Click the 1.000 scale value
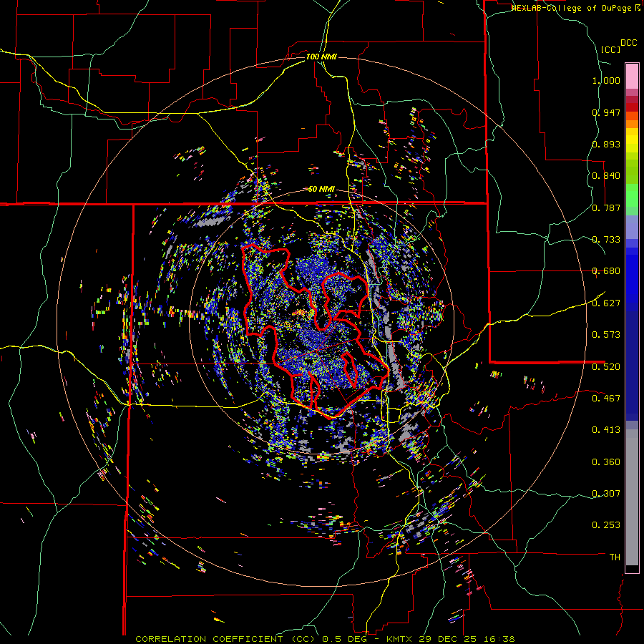The width and height of the screenshot is (644, 644). point(606,80)
